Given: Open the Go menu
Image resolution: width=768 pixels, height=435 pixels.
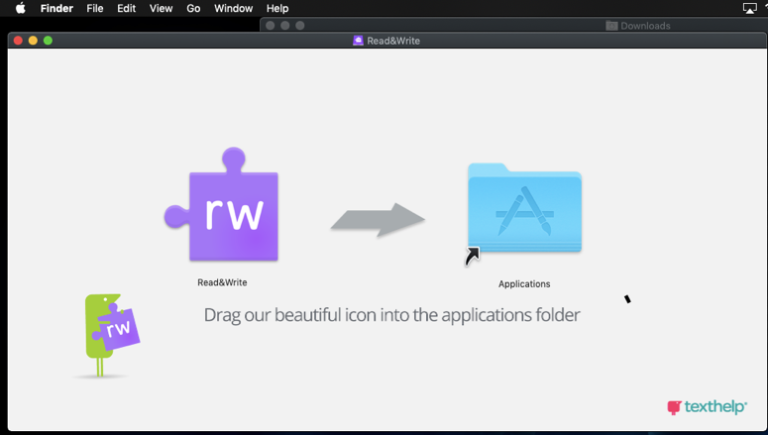Looking at the screenshot, I should (x=193, y=8).
